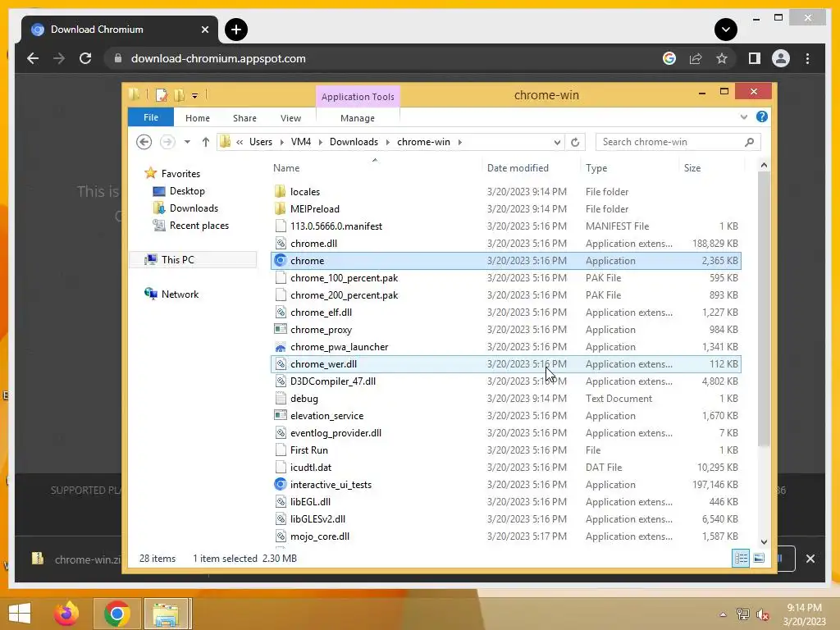This screenshot has width=840, height=630.
Task: Open the MEIPreload folder icon
Action: point(281,209)
